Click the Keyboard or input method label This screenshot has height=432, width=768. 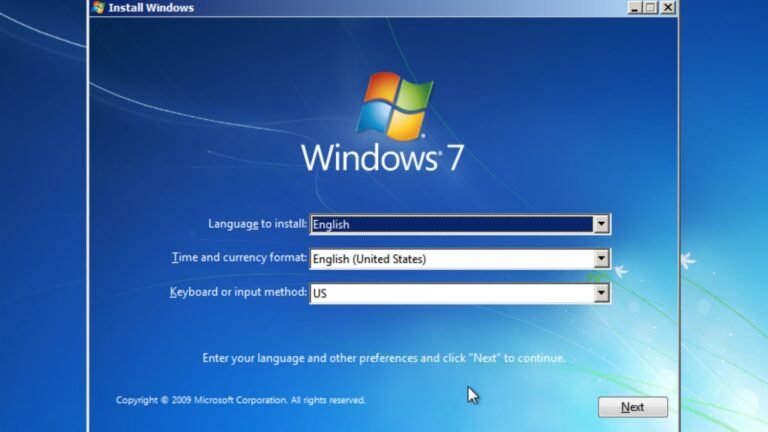(238, 292)
